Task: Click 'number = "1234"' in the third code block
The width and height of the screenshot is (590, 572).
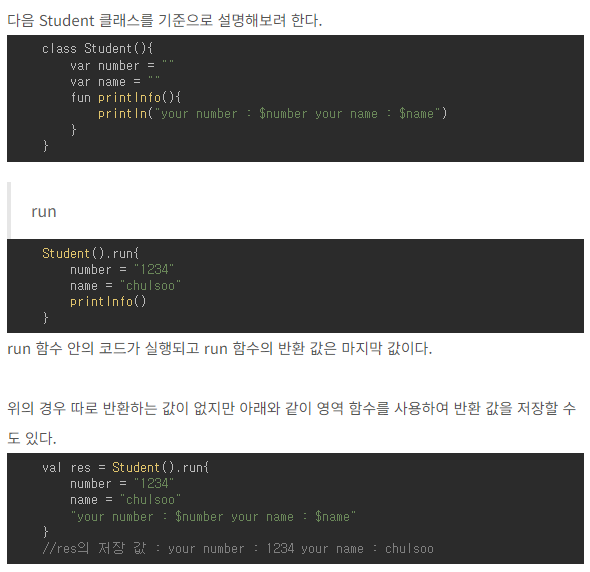Action: click(122, 483)
